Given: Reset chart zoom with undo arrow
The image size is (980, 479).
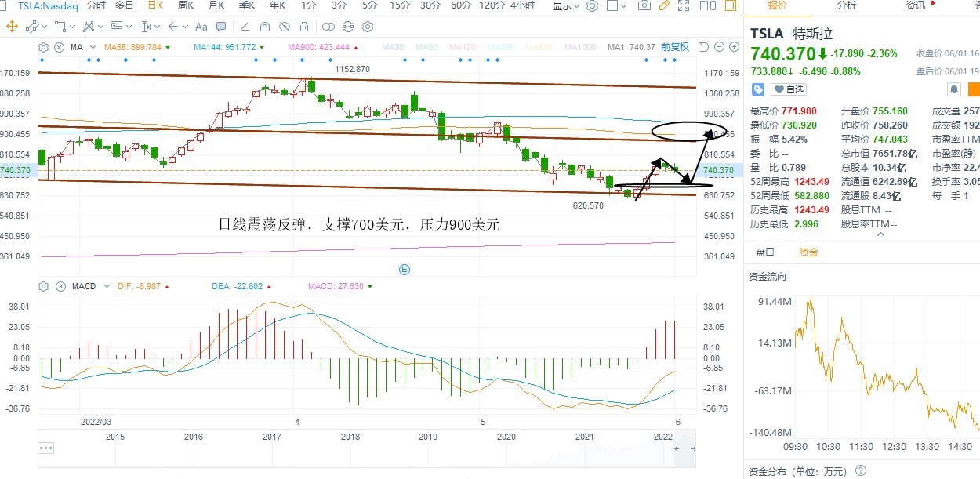Looking at the screenshot, I should coord(704,47).
